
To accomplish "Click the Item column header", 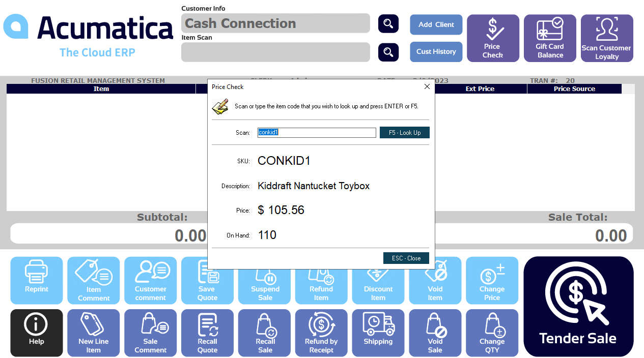I will pyautogui.click(x=101, y=89).
